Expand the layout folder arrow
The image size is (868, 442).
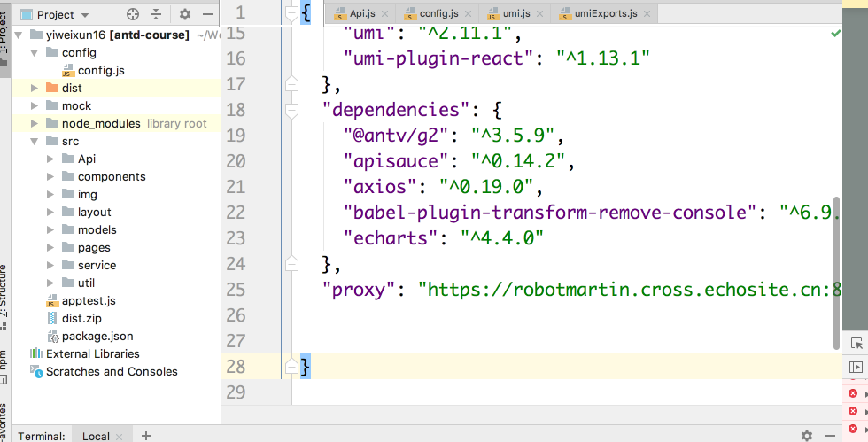click(50, 212)
